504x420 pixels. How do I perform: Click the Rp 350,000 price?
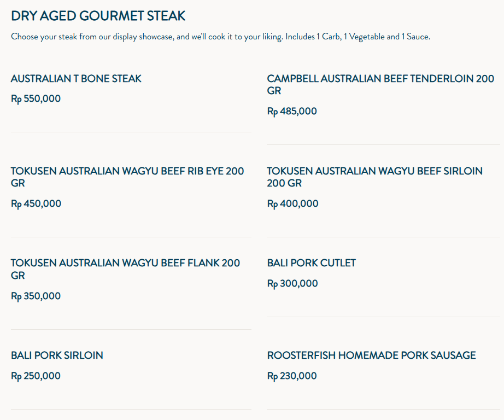[36, 296]
